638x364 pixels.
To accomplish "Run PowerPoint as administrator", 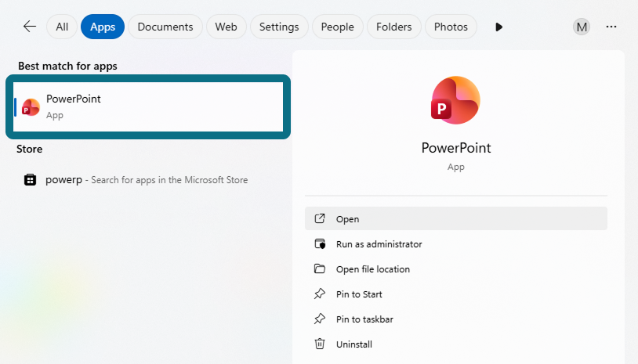I will (456, 243).
